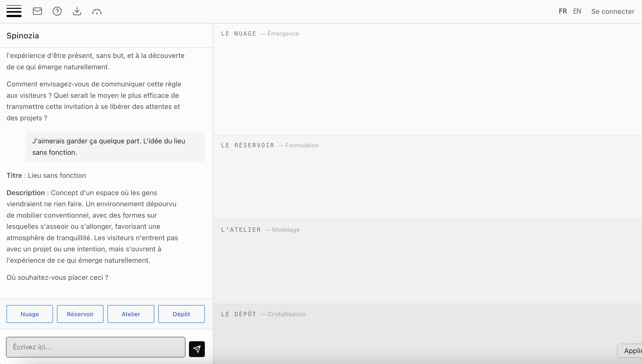Select the Le Nuage Émergence section header
642x364 pixels.
point(260,33)
